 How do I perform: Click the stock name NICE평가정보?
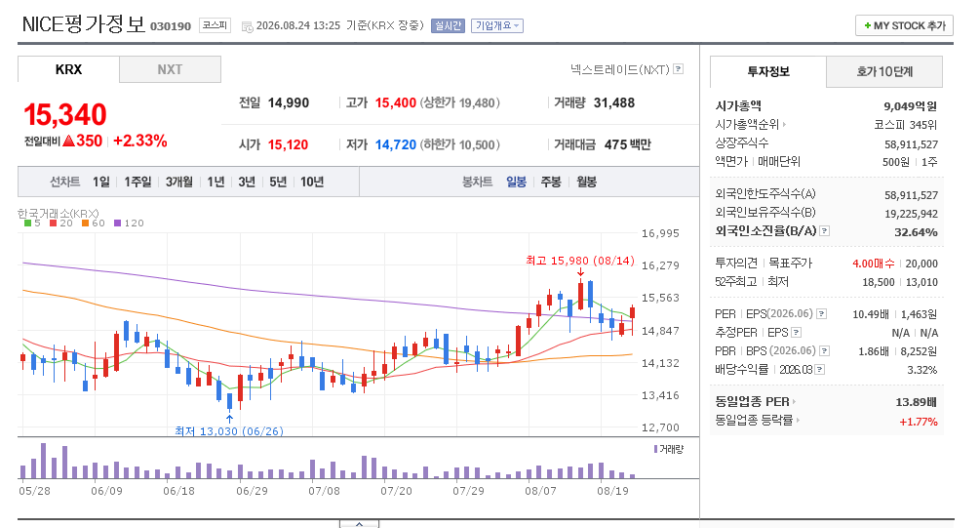84,24
